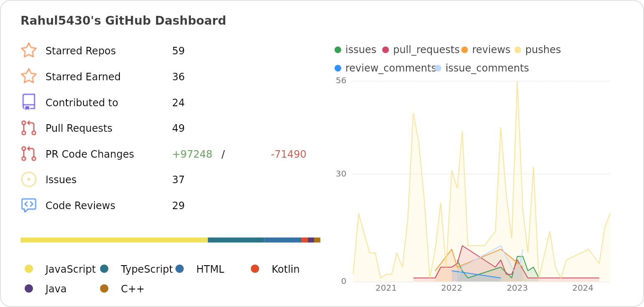This screenshot has height=307, width=644.
Task: Click the C++ brown legend dot
Action: pos(104,288)
